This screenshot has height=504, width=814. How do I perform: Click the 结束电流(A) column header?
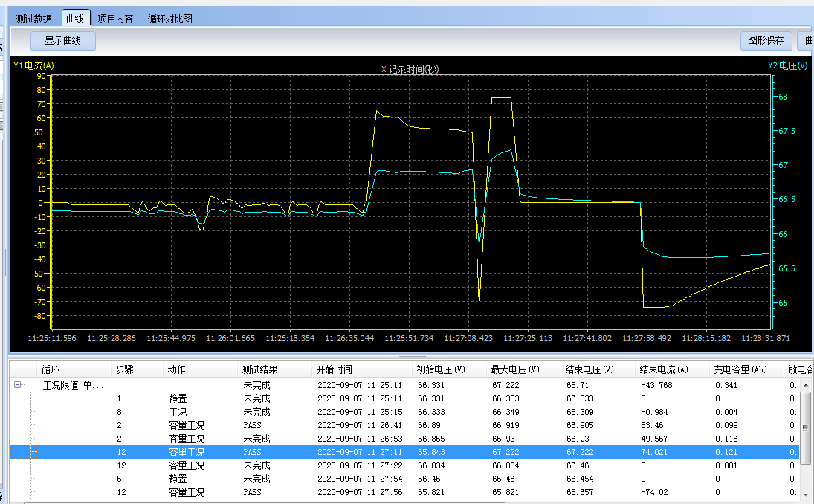click(664, 369)
